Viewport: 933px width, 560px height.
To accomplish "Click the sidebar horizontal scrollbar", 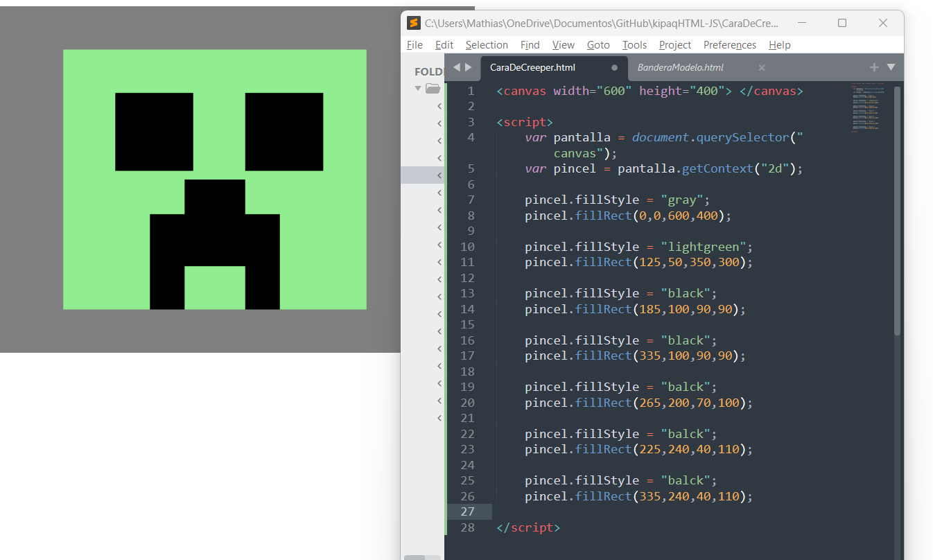I will (415, 557).
